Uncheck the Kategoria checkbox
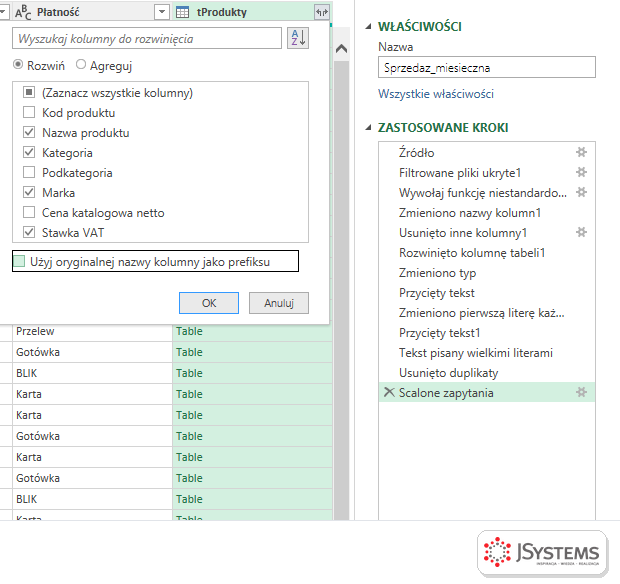 pyautogui.click(x=29, y=152)
